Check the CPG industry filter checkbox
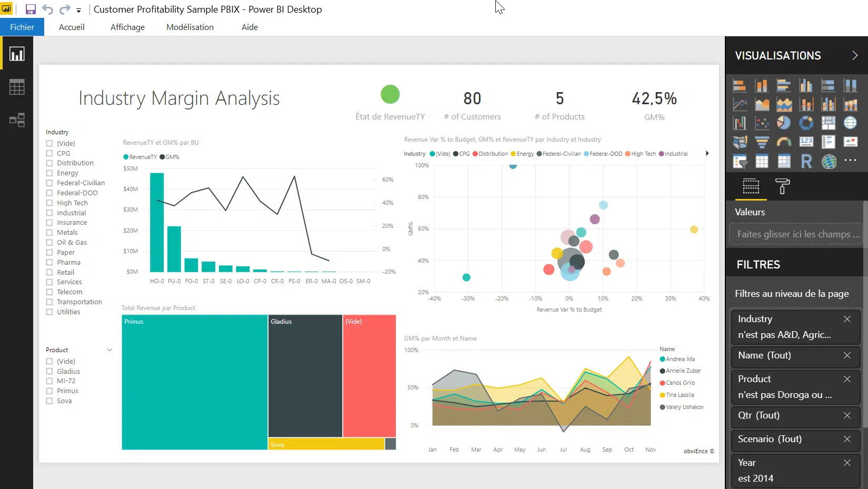Viewport: 868px width, 489px height. click(x=49, y=153)
